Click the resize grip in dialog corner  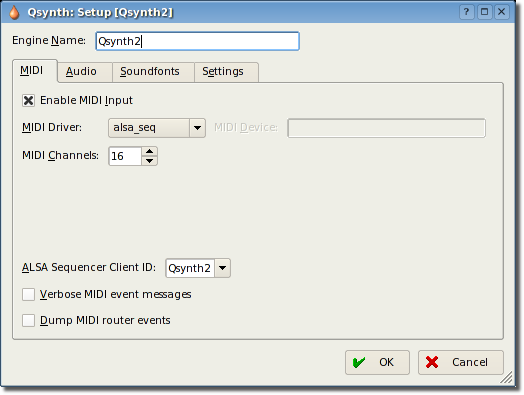(x=507, y=378)
